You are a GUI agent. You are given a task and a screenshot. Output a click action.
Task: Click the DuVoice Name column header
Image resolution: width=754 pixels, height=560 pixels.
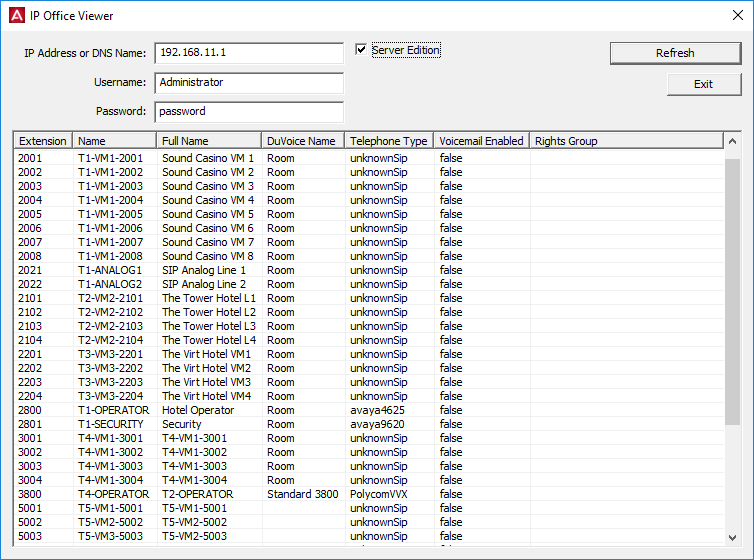point(302,141)
